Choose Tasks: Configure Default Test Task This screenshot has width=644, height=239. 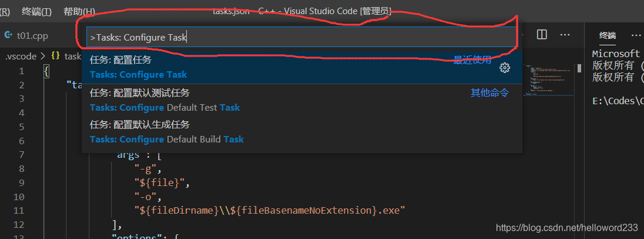[x=302, y=101]
